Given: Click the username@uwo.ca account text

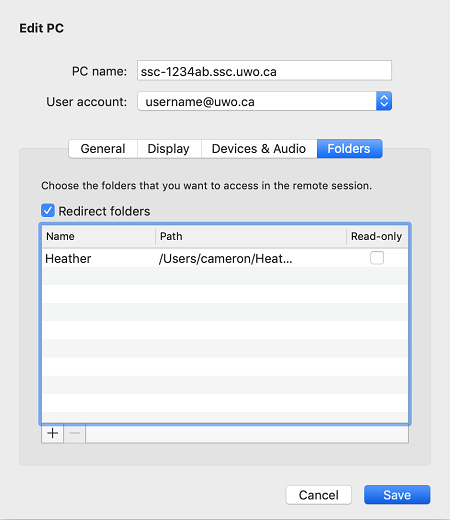Looking at the screenshot, I should (200, 102).
